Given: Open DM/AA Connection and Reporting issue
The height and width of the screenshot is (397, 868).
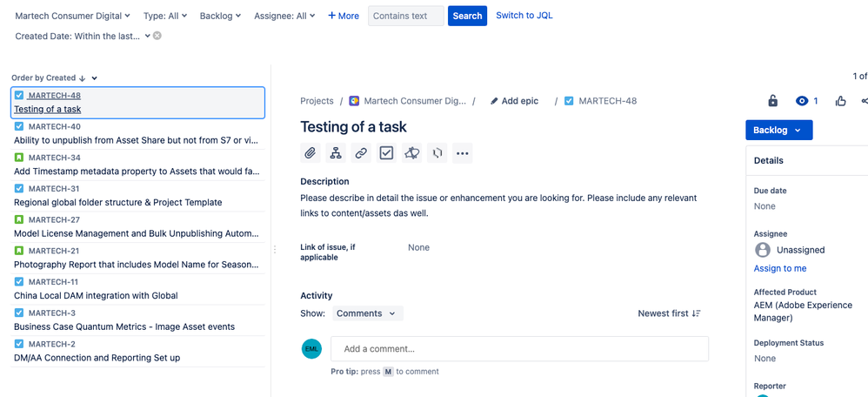Looking at the screenshot, I should 137,351.
